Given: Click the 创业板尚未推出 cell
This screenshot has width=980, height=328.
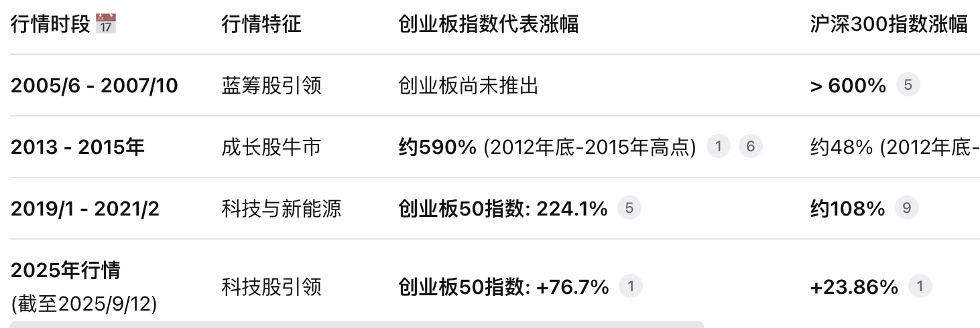Looking at the screenshot, I should (468, 86).
